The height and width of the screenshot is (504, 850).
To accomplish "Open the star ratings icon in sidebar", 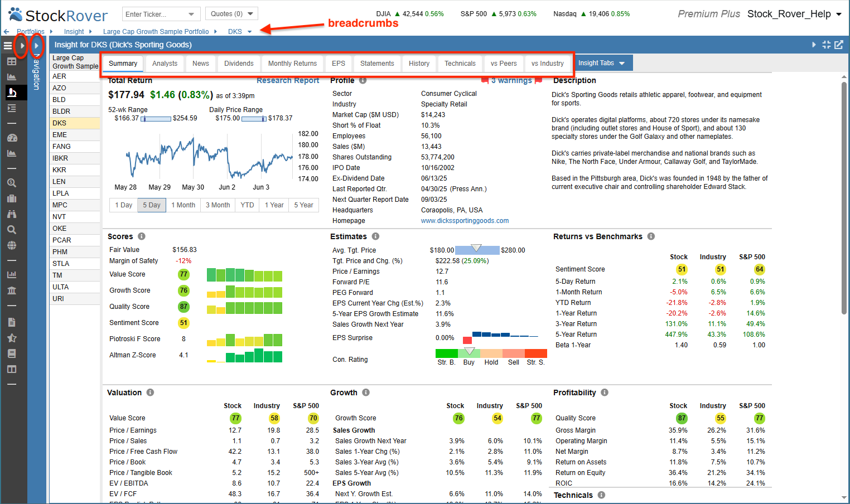I will (12, 338).
